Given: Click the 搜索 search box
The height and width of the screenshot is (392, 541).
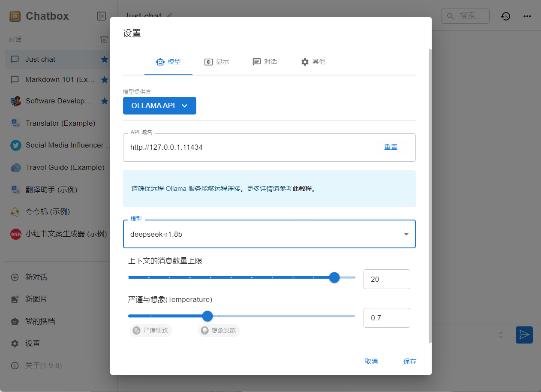Looking at the screenshot, I should click(x=466, y=16).
